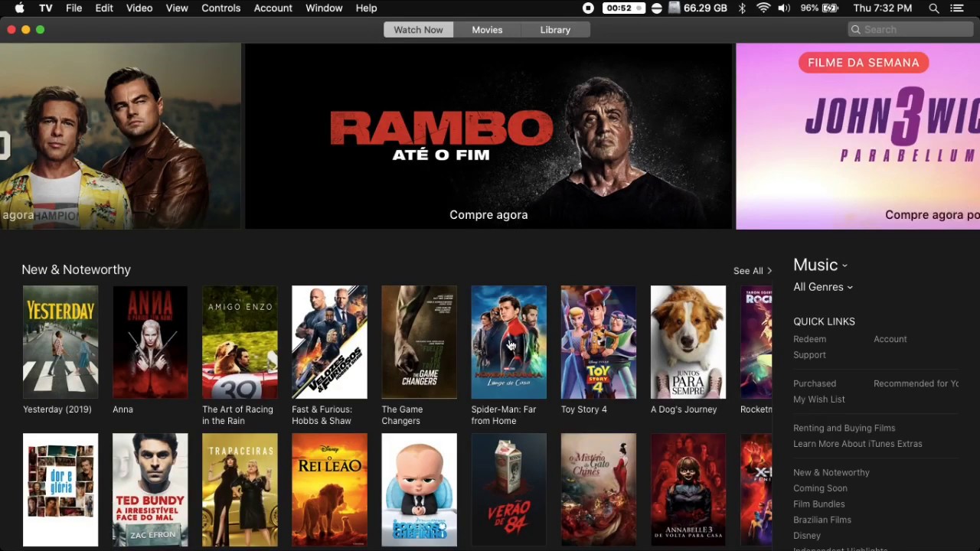Open the John Wick 3 Parabellum banner

(857, 136)
